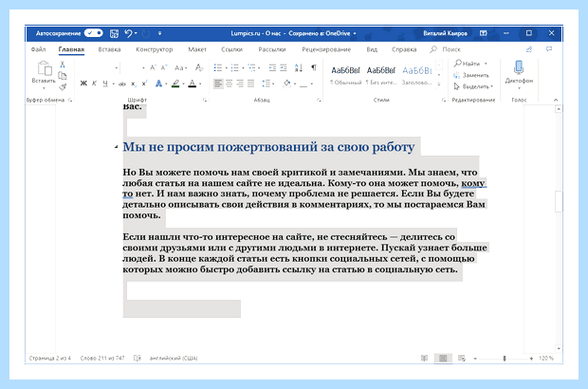Toggle the Автосохранение switch
Screen dimensions: 588x389
pos(93,33)
